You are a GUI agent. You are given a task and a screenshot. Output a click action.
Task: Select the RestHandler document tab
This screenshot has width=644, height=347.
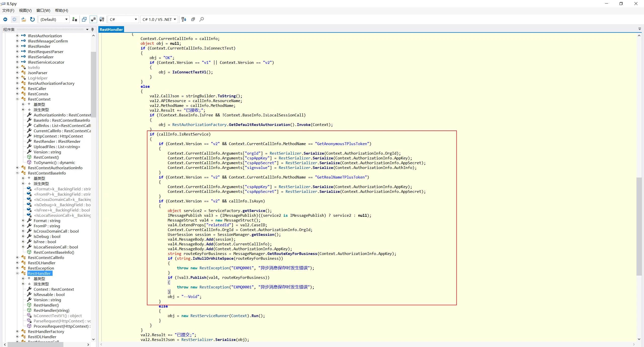[111, 29]
